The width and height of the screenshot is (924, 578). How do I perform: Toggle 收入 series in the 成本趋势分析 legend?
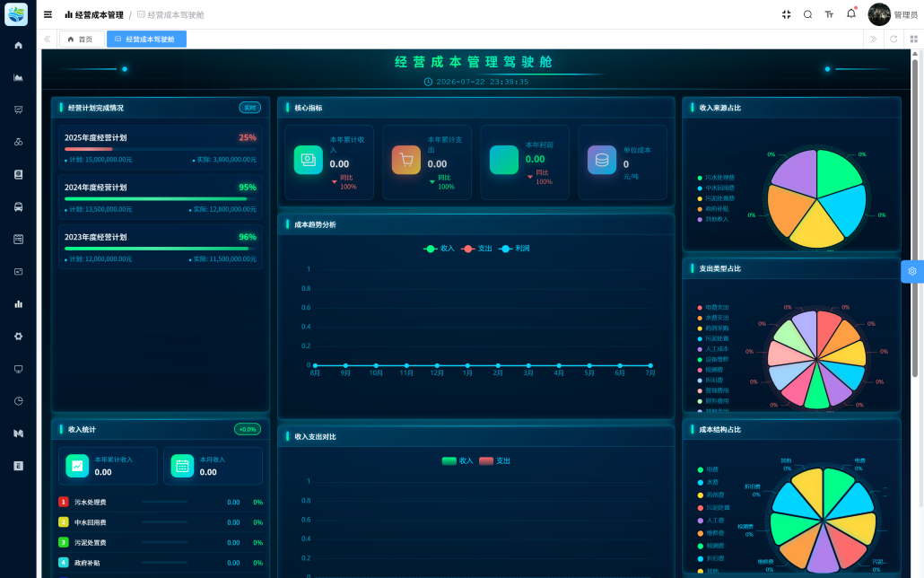pyautogui.click(x=439, y=249)
